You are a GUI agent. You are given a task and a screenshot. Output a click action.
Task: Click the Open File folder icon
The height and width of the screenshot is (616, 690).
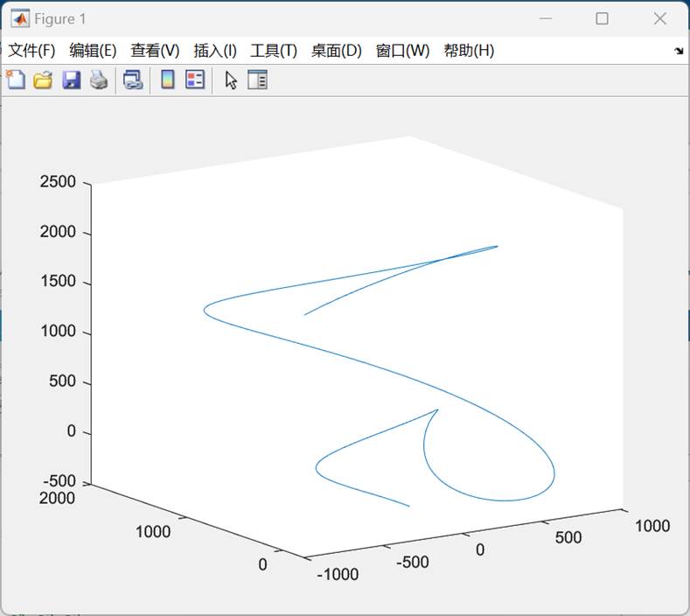[43, 80]
